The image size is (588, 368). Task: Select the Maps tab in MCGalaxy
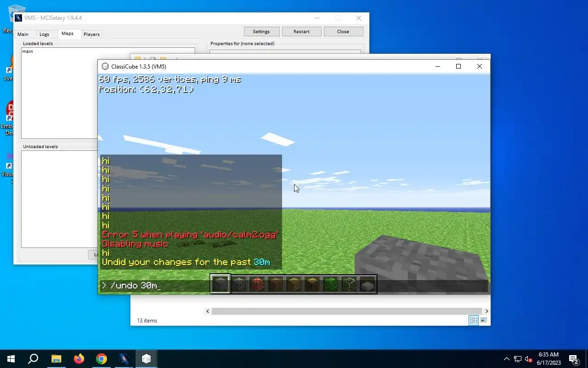tap(68, 34)
